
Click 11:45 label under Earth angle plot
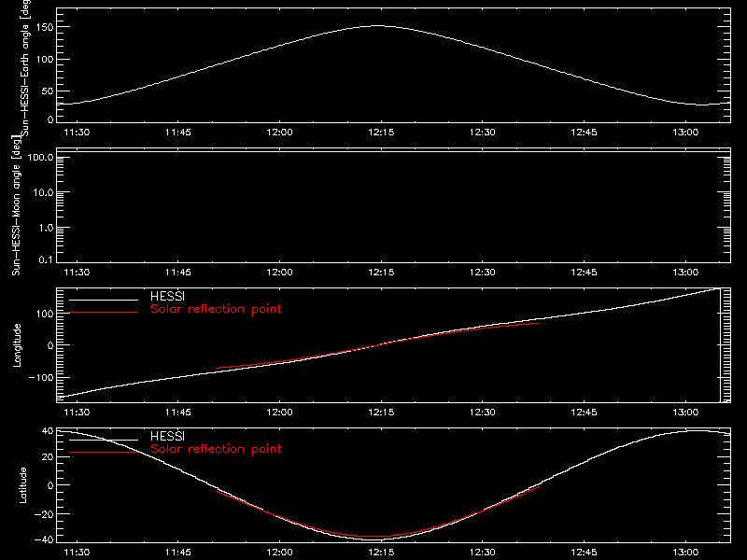tap(178, 133)
